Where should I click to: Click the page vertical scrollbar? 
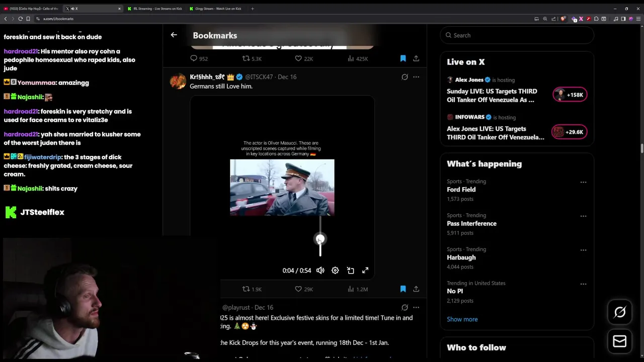(x=641, y=149)
